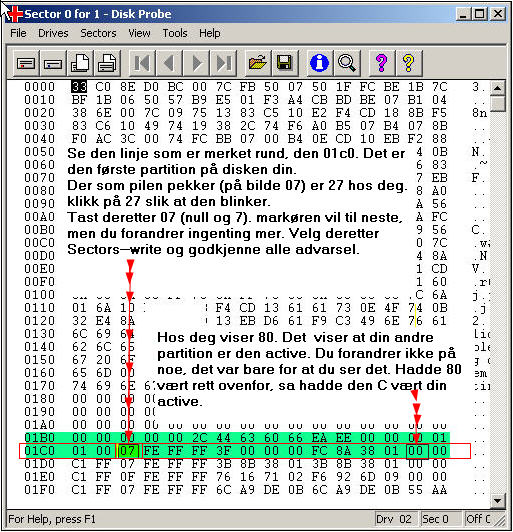Open the Help menu

[x=210, y=33]
